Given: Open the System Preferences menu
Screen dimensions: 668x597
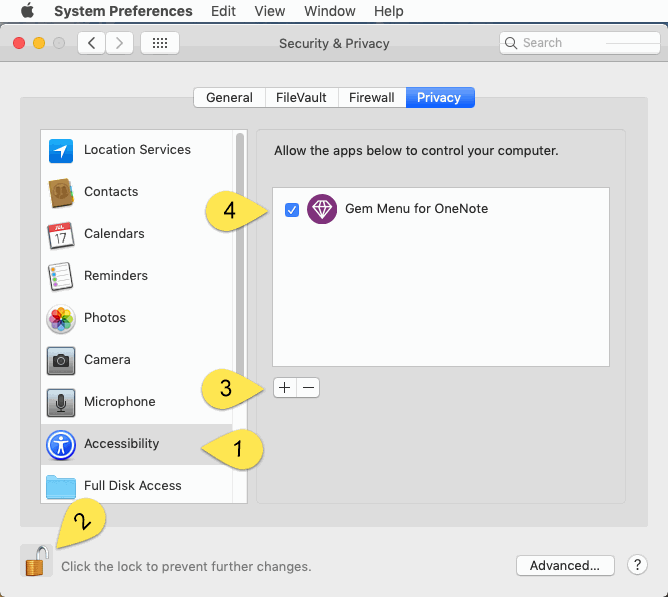Looking at the screenshot, I should [123, 11].
